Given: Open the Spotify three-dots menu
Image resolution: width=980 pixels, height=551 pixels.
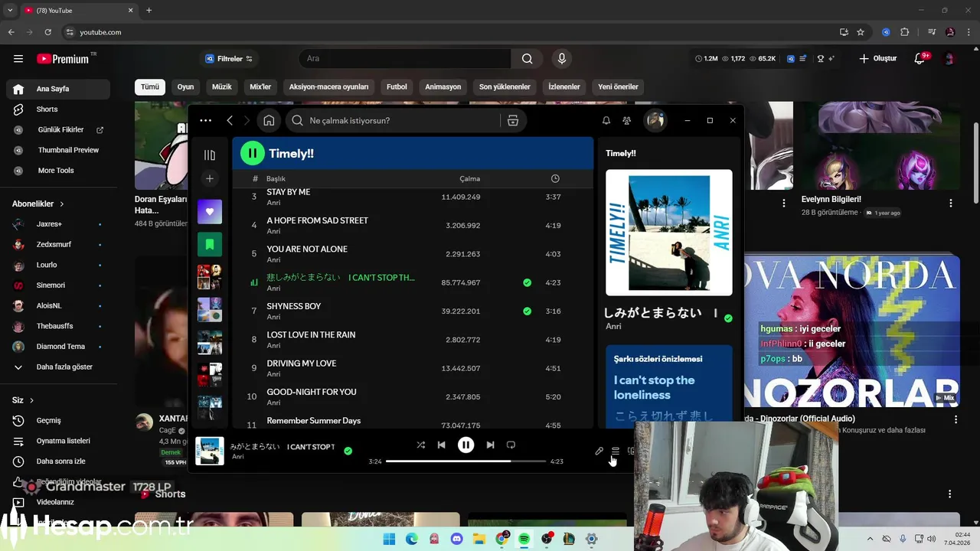Looking at the screenshot, I should tap(205, 120).
